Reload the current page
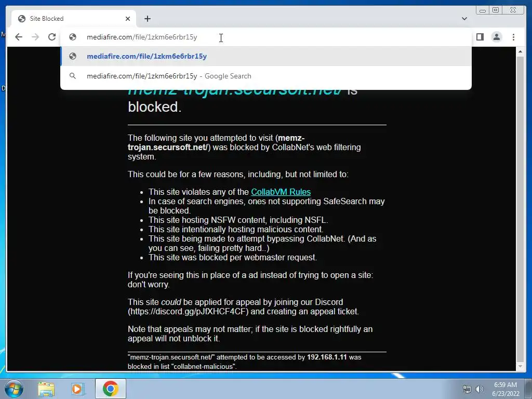This screenshot has width=532, height=399. click(x=52, y=37)
